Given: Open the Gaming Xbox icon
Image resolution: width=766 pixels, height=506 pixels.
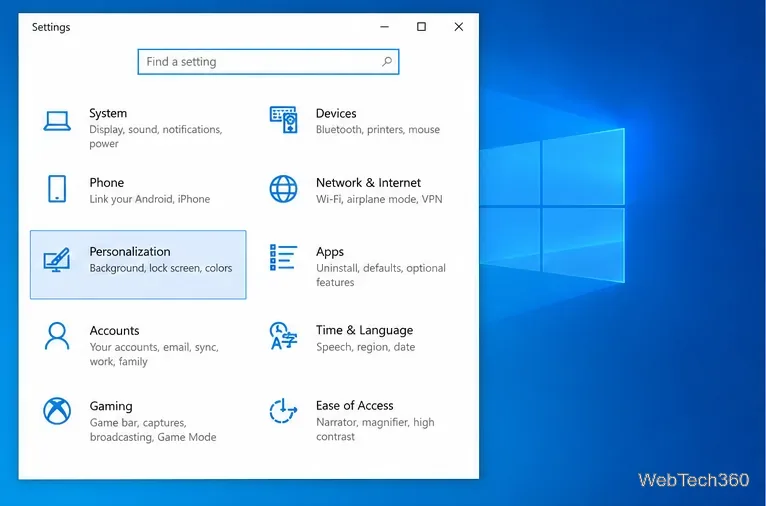Looking at the screenshot, I should pos(57,411).
